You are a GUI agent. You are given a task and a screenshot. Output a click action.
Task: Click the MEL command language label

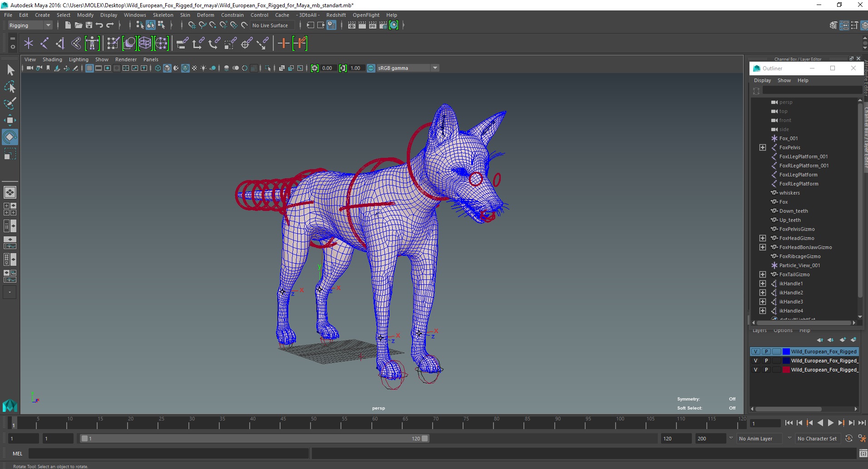(18, 454)
